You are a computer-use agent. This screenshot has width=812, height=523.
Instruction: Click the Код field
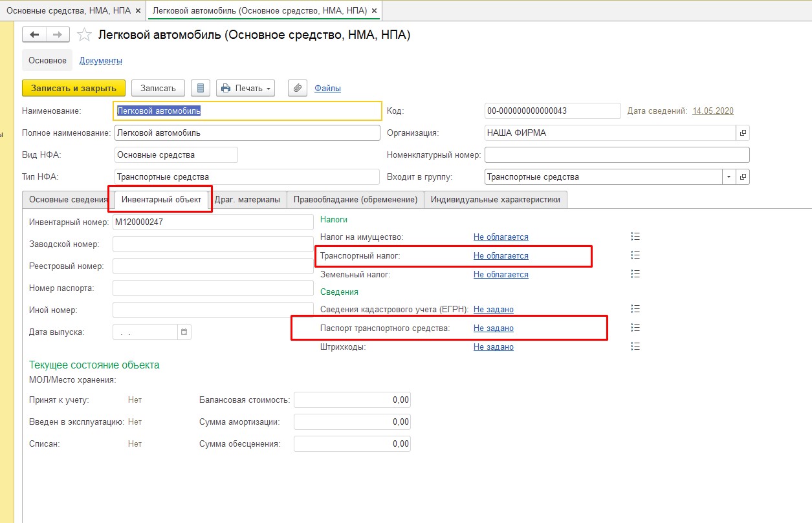coord(553,111)
